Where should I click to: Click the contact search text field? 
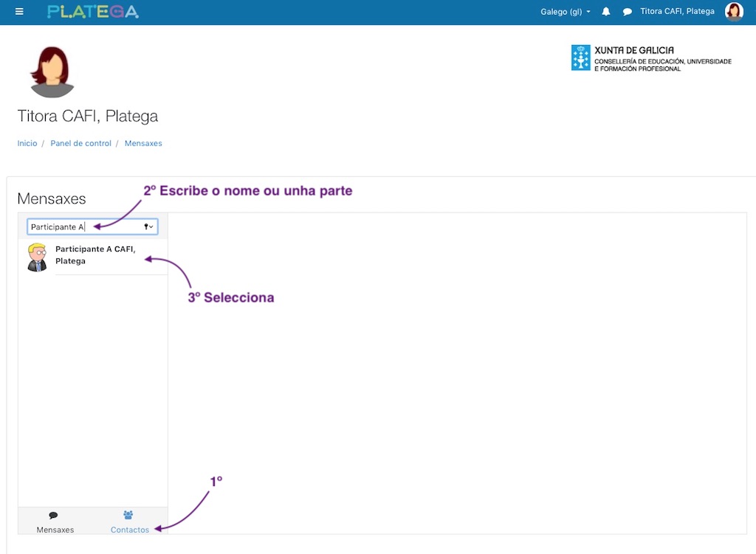click(85, 227)
